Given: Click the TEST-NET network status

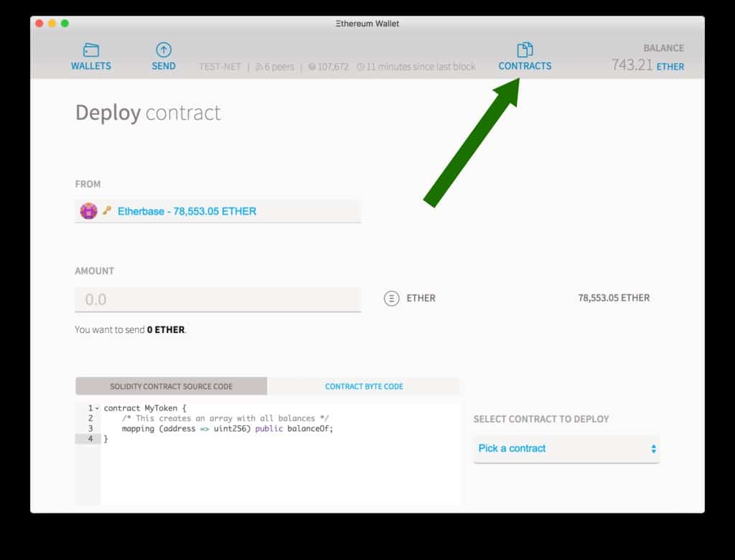Looking at the screenshot, I should point(220,67).
